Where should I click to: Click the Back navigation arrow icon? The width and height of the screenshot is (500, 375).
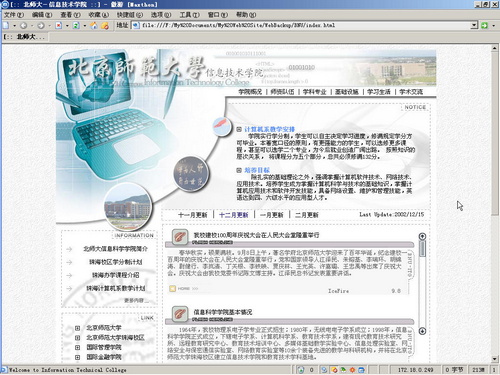click(23, 25)
